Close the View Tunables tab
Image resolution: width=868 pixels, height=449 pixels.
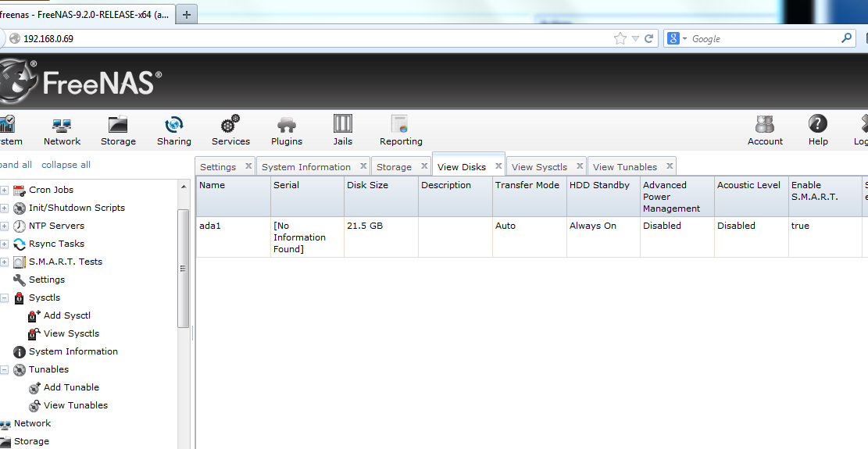[x=670, y=166]
